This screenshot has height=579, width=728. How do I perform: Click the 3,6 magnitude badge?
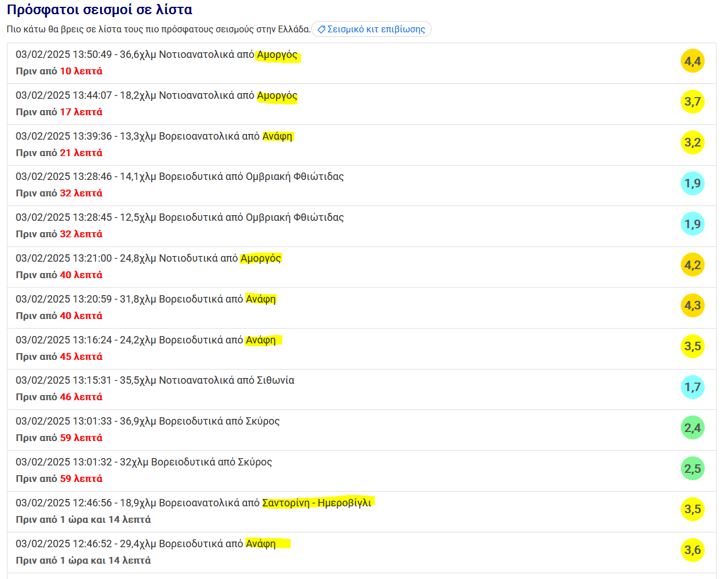pyautogui.click(x=693, y=550)
